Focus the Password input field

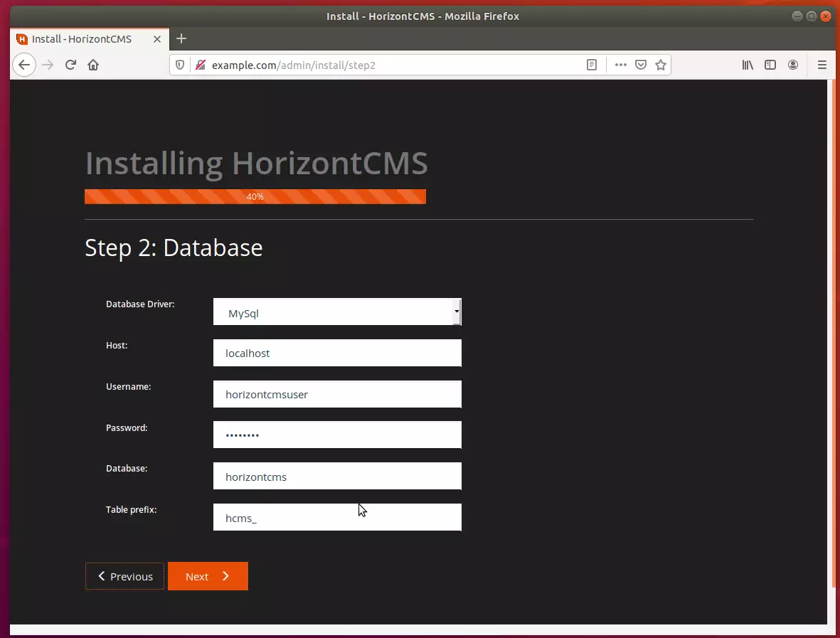click(x=337, y=435)
